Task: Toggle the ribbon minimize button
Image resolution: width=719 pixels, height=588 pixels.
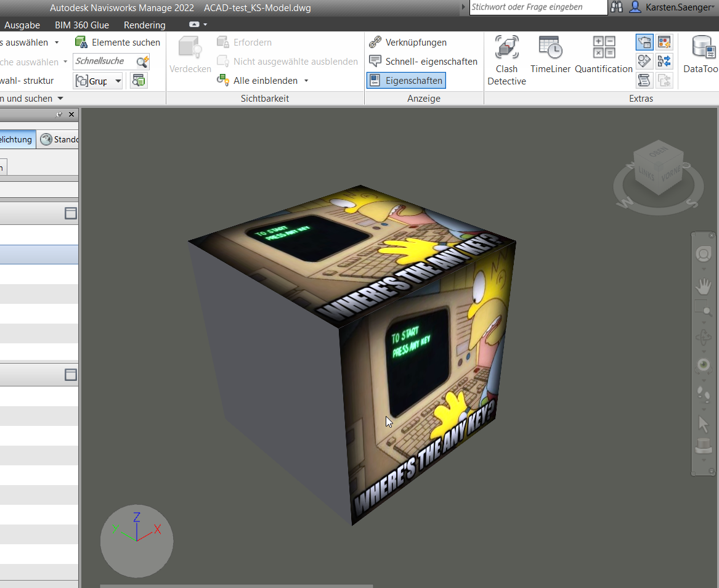Action: coord(195,24)
